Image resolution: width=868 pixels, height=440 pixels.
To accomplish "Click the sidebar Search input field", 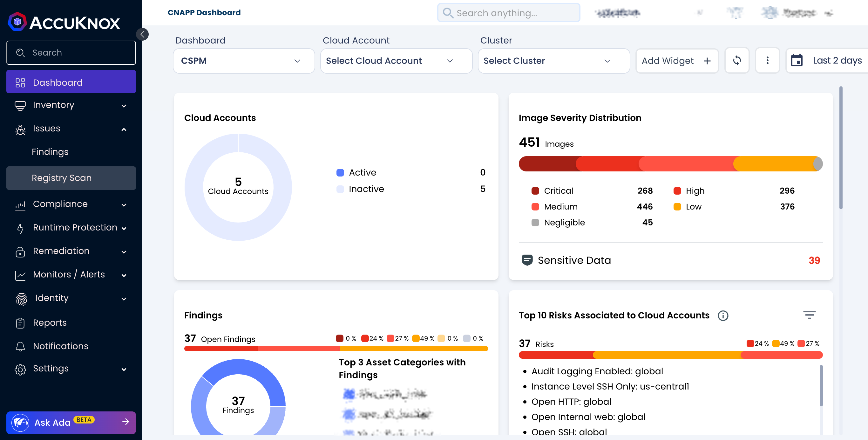I will tap(71, 52).
